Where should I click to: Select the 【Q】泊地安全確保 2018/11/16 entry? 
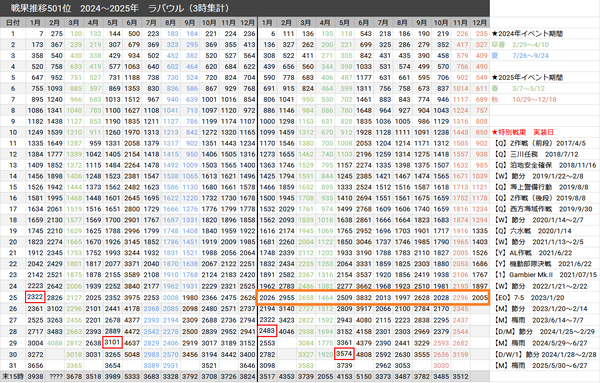tap(544, 165)
